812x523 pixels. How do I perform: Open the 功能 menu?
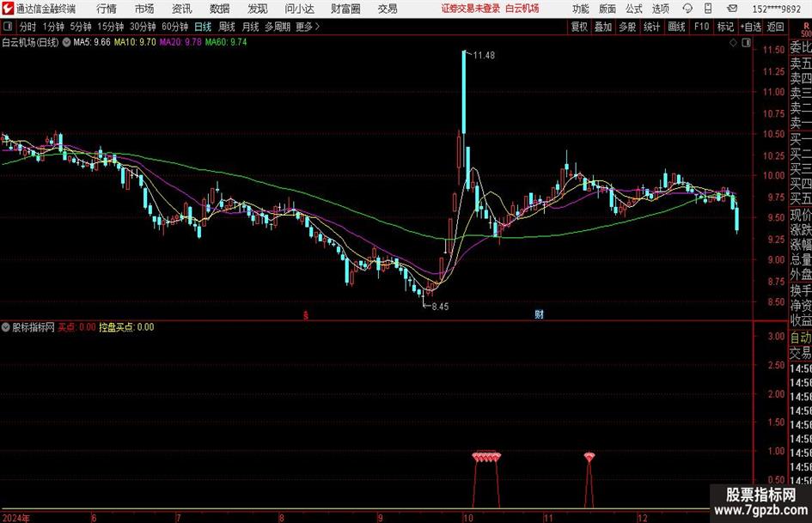pyautogui.click(x=581, y=9)
